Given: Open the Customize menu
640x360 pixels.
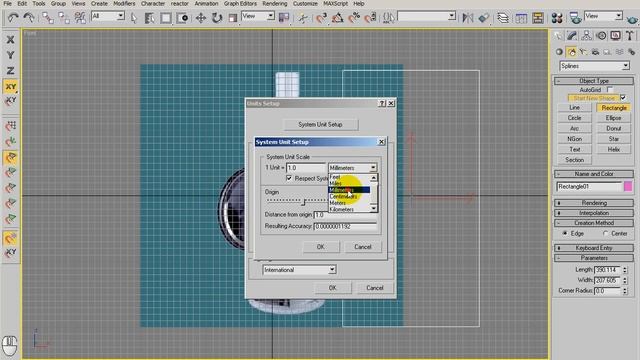Looking at the screenshot, I should coord(305,4).
